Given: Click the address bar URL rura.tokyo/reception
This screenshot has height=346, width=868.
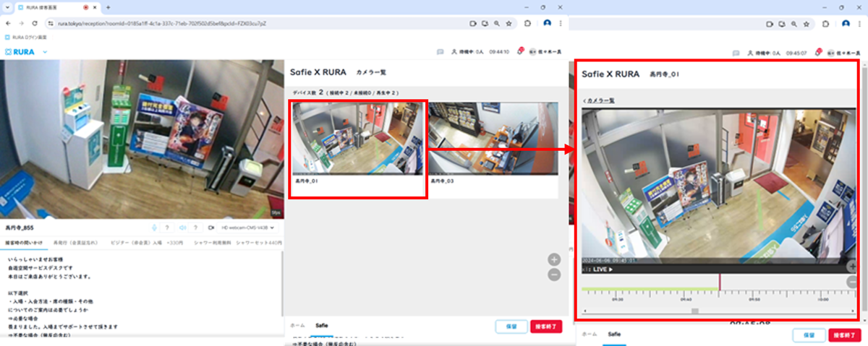Looking at the screenshot, I should pos(161,23).
